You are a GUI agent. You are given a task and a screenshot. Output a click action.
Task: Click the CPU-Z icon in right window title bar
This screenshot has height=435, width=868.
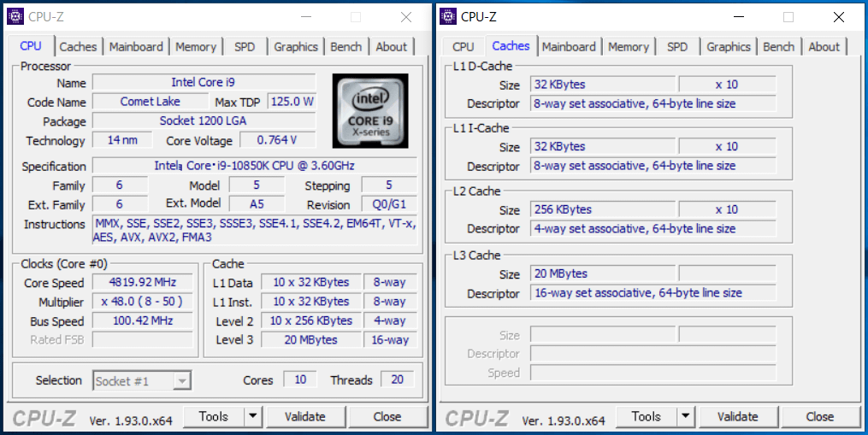(x=448, y=16)
